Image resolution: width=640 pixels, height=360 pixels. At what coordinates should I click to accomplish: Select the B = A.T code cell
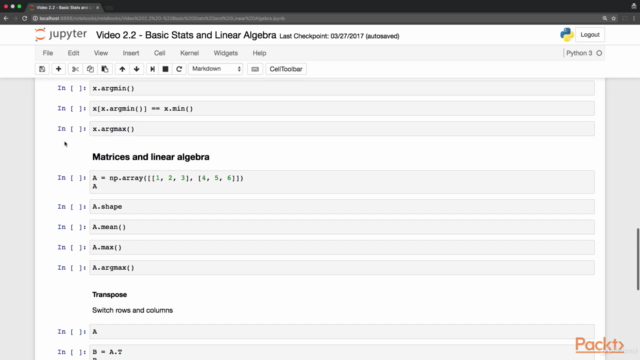coord(342,353)
